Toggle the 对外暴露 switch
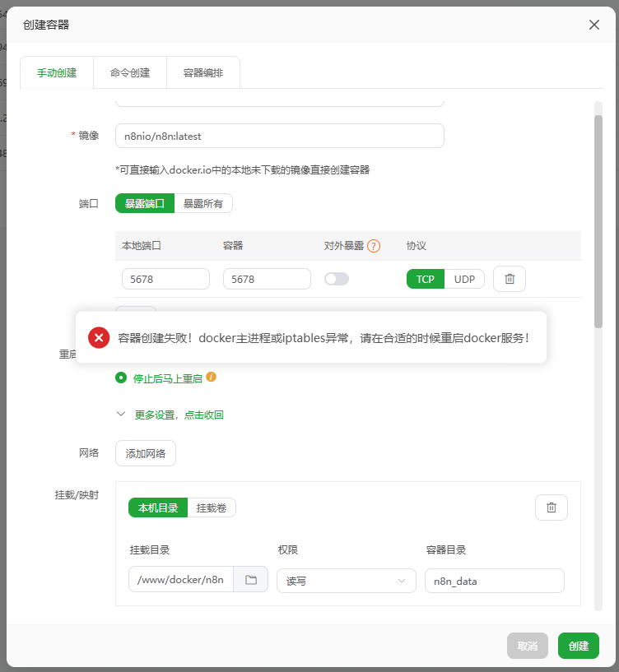The image size is (619, 672). 336,279
